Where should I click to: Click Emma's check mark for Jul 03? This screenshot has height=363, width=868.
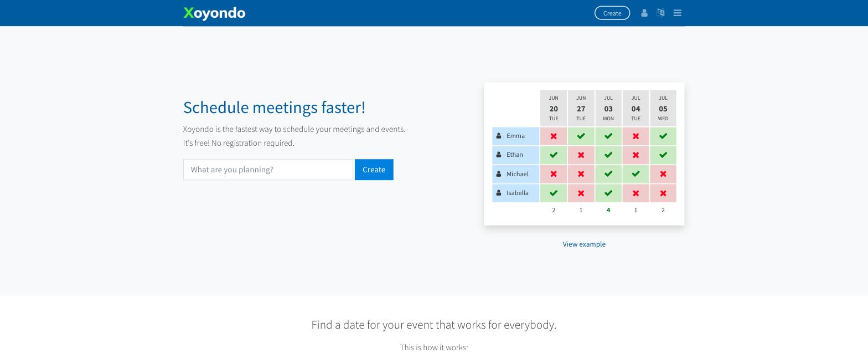click(608, 136)
